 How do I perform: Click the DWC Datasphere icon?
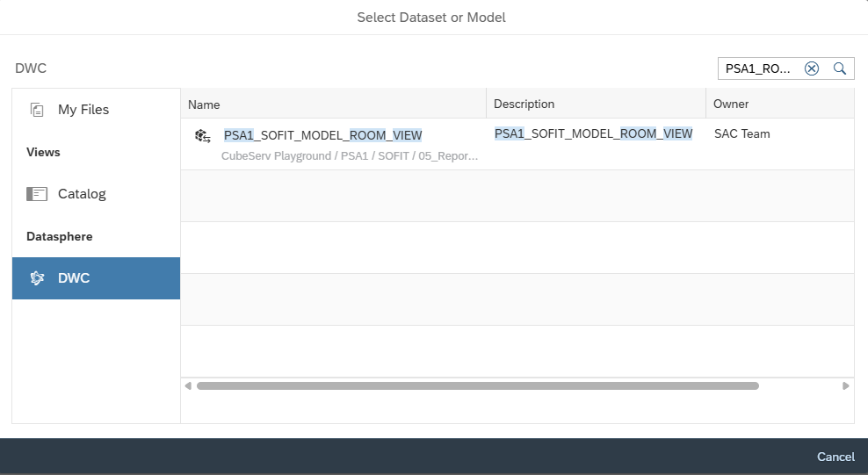(x=37, y=278)
